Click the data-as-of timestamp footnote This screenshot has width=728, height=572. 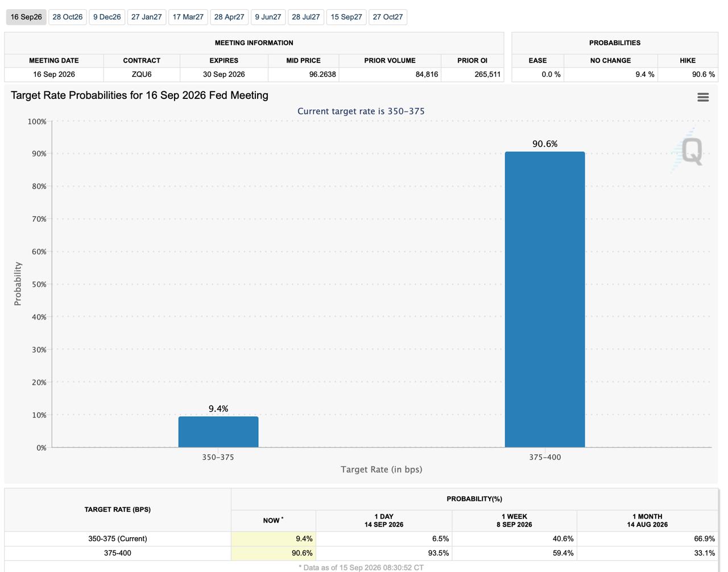click(361, 567)
